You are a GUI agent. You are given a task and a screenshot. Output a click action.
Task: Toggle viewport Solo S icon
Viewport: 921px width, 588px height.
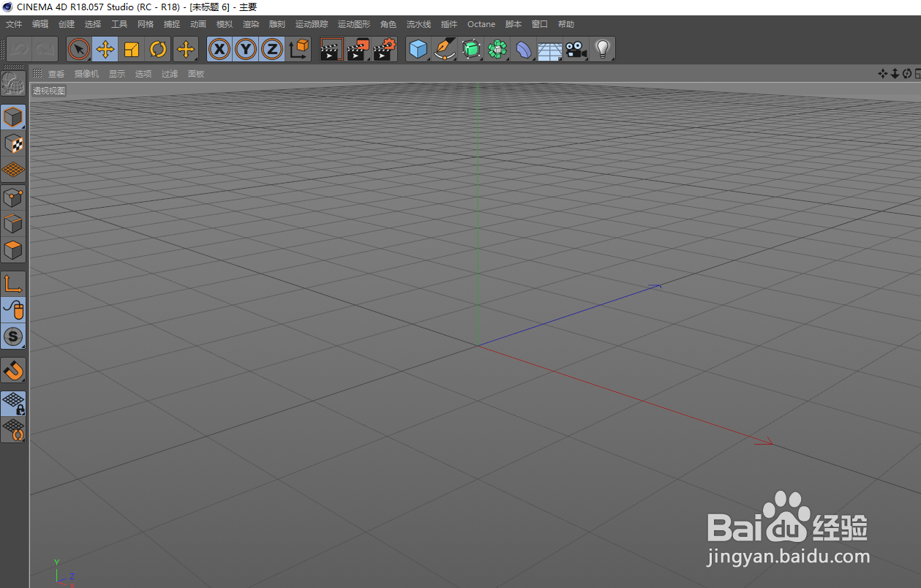(13, 336)
